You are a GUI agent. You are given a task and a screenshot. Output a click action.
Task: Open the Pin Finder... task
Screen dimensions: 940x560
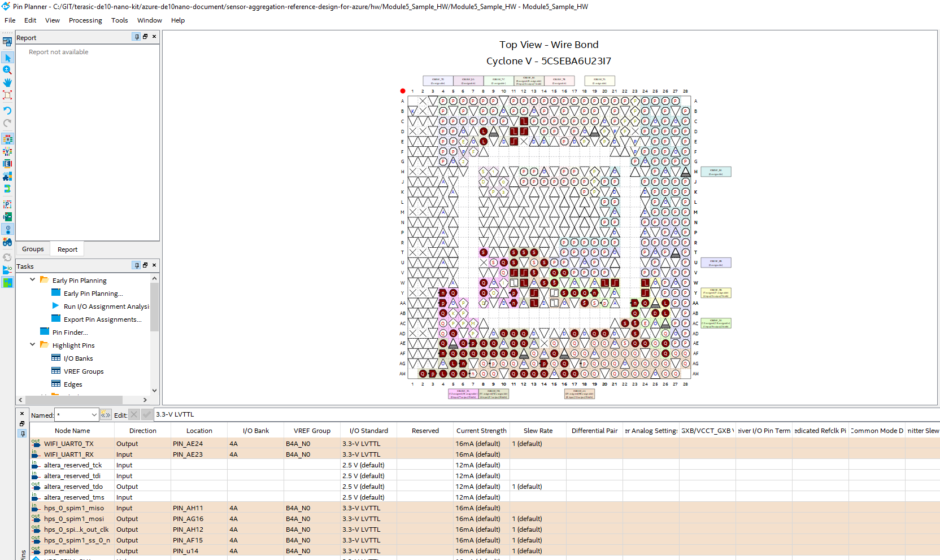pos(69,333)
